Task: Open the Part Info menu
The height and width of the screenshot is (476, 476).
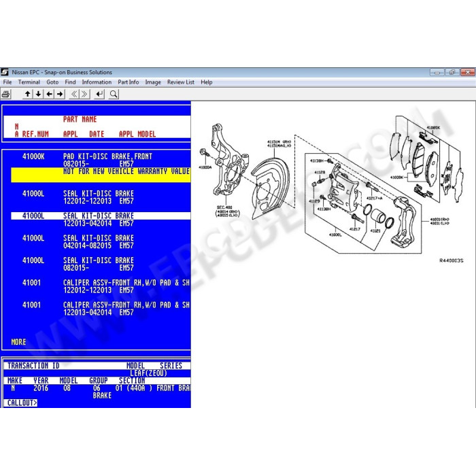Action: (129, 82)
